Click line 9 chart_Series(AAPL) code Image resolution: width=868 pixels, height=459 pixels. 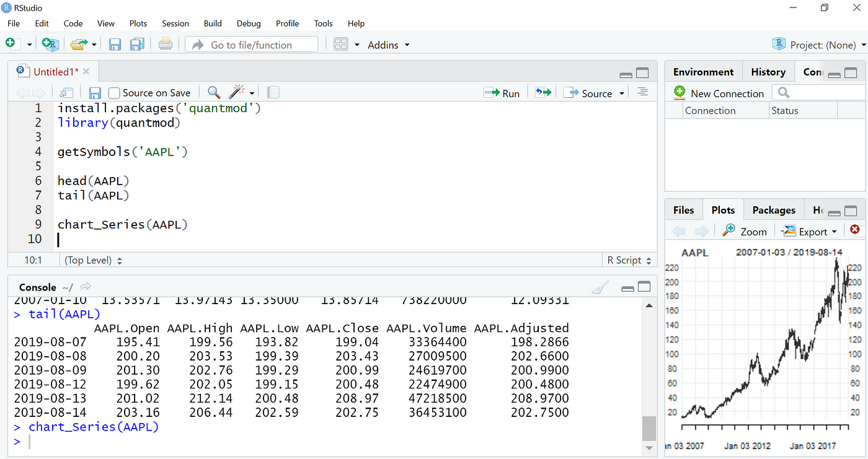[x=122, y=224]
